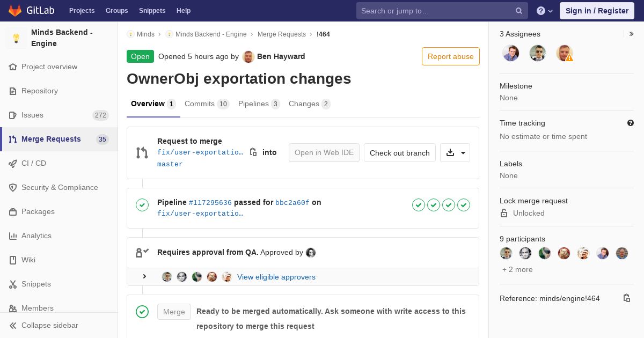Click first participant avatar
Image resolution: width=644 pixels, height=338 pixels.
(506, 253)
